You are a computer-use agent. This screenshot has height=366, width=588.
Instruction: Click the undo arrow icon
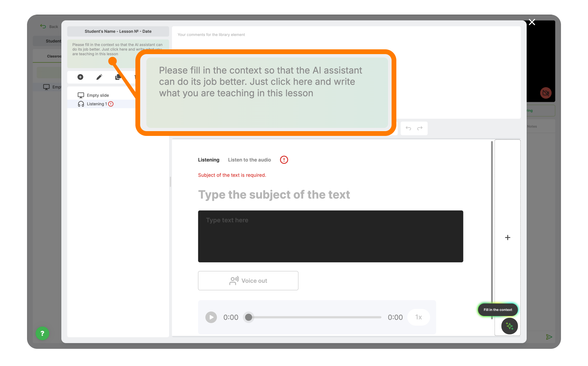coord(408,128)
